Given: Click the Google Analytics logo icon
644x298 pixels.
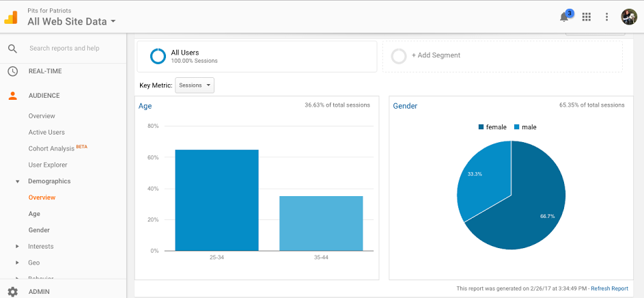Looking at the screenshot, I should click(x=11, y=16).
